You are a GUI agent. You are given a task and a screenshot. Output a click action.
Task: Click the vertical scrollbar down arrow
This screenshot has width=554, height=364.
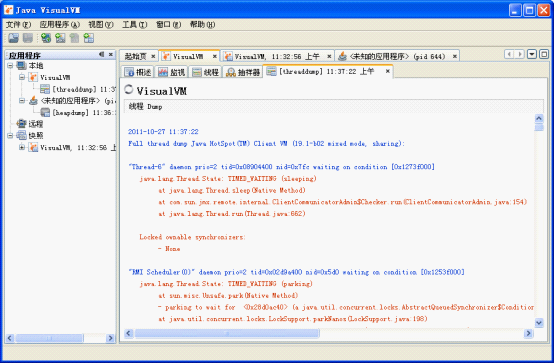pos(539,322)
